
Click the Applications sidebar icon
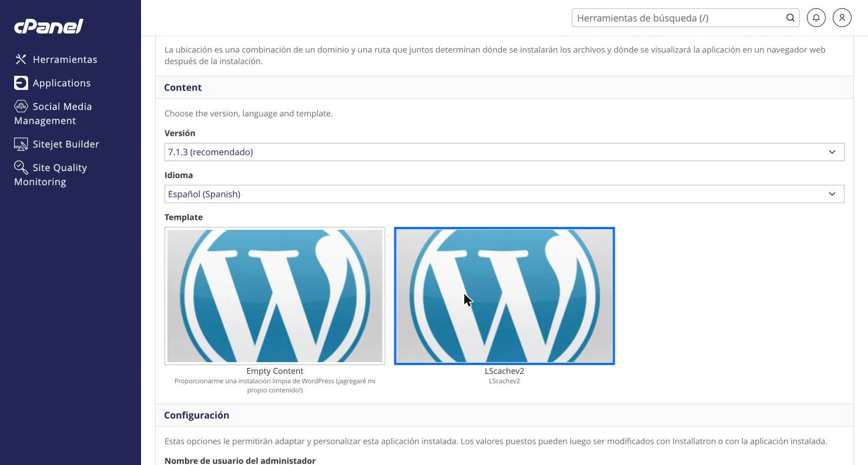click(21, 83)
